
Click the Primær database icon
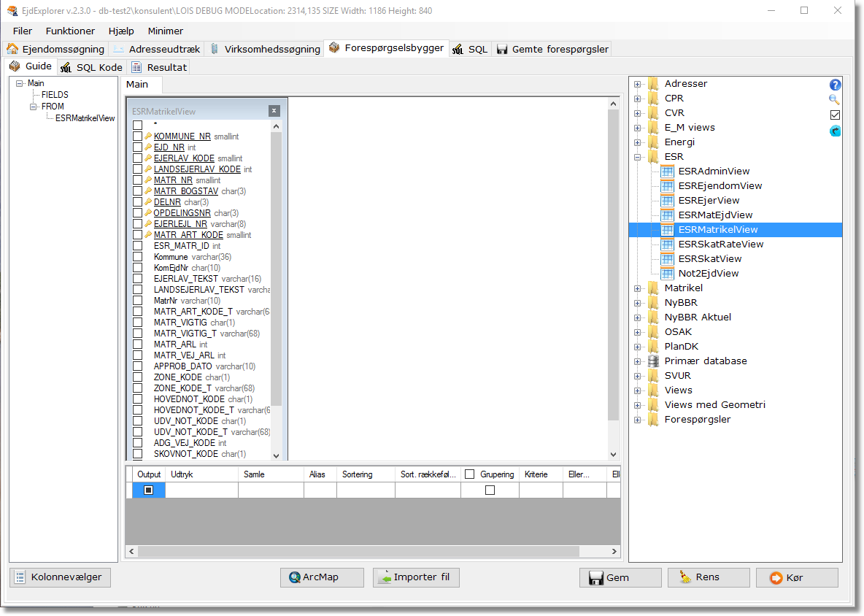click(653, 361)
